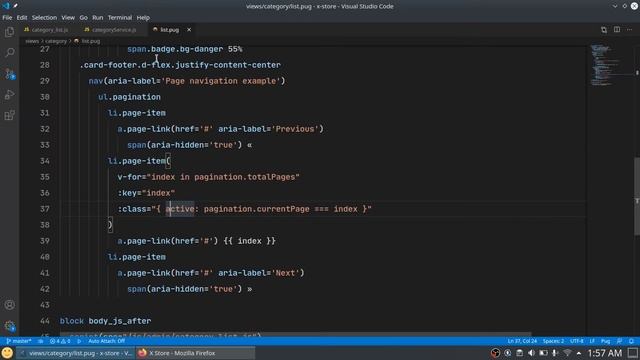Open the Help menu
This screenshot has width=640, height=360.
click(x=143, y=18)
